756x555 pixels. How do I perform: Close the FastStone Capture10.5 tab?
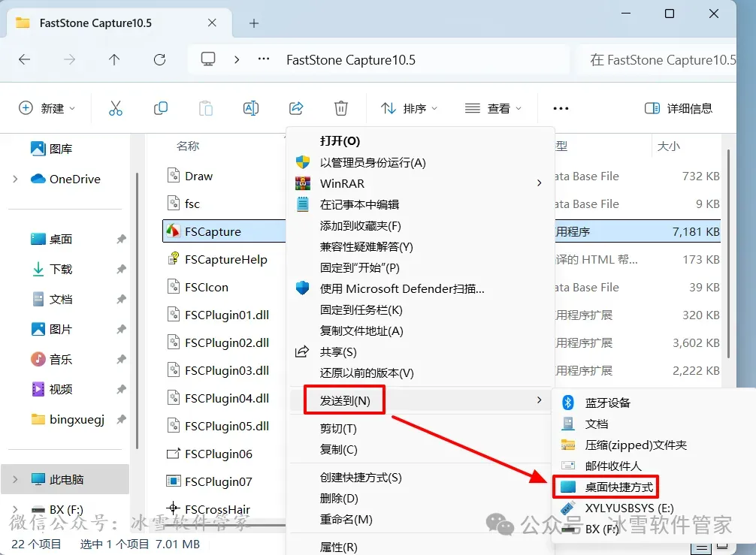pyautogui.click(x=212, y=23)
